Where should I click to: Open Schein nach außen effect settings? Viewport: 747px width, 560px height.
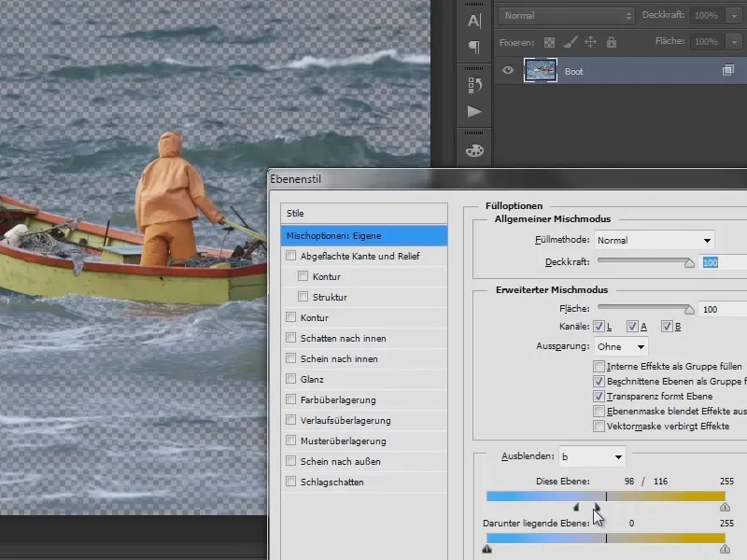pos(340,461)
